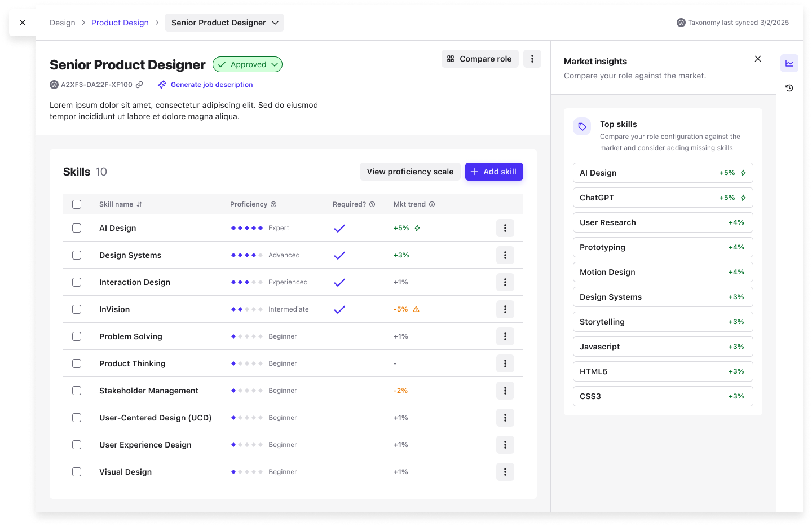Open row actions menu for AI Design
Image resolution: width=812 pixels, height=526 pixels.
(x=505, y=228)
